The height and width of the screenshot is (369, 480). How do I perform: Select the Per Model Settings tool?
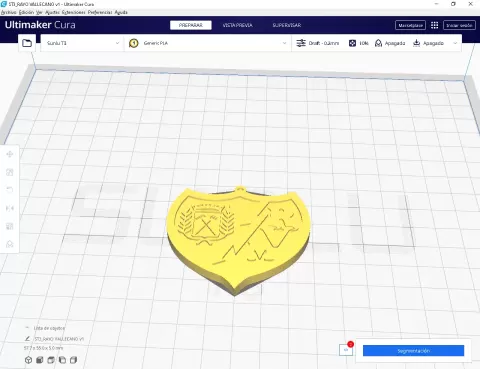tap(10, 226)
